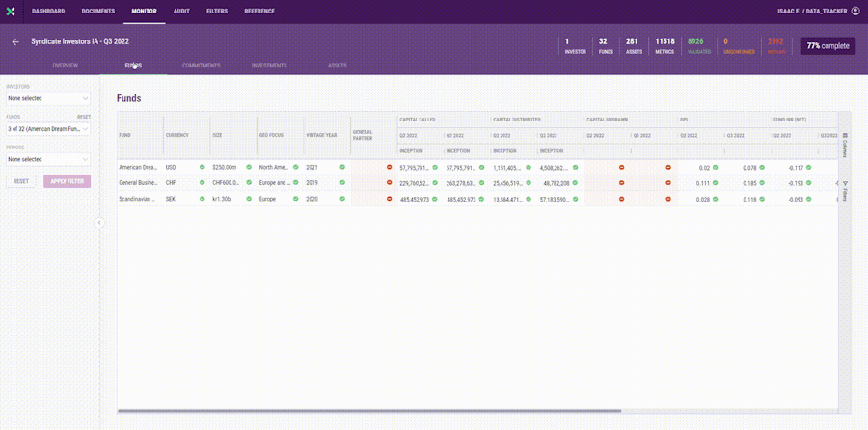Click missing icon in Scandinavian General Partner cell
The width and height of the screenshot is (868, 430).
pyautogui.click(x=390, y=198)
